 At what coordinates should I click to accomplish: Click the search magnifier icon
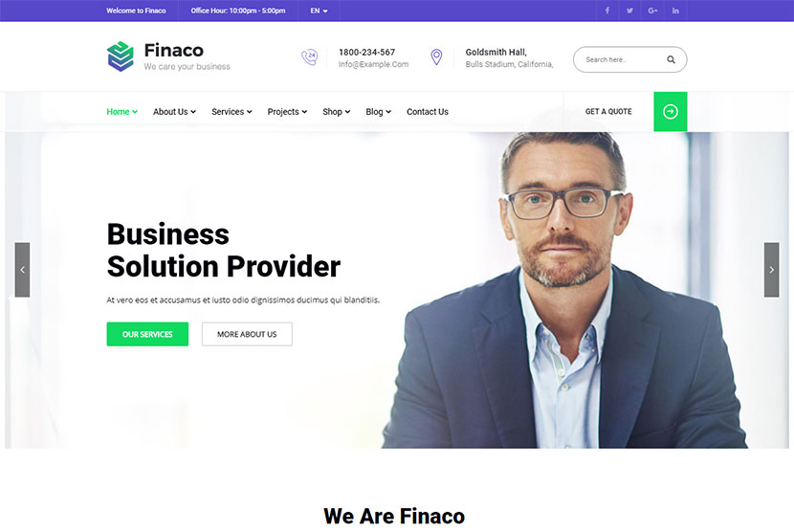[x=671, y=59]
